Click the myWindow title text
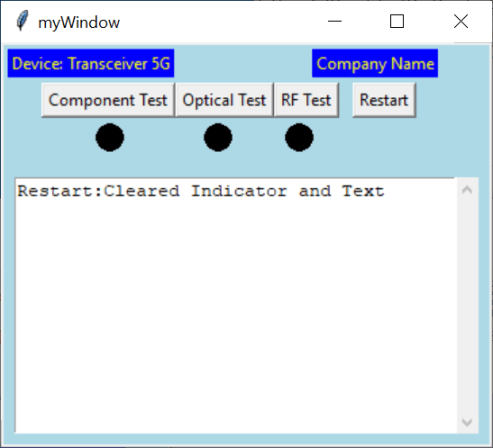This screenshot has width=493, height=448. (x=79, y=23)
